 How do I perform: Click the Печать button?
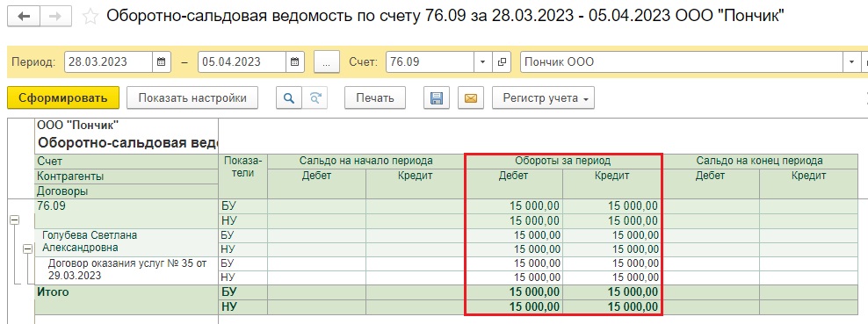pos(375,98)
